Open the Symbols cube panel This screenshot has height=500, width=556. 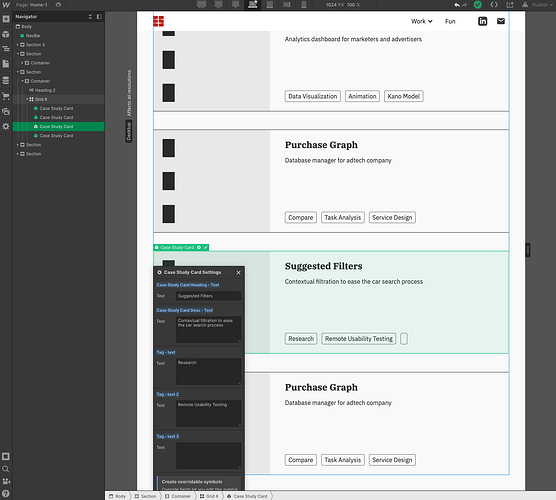click(6, 34)
